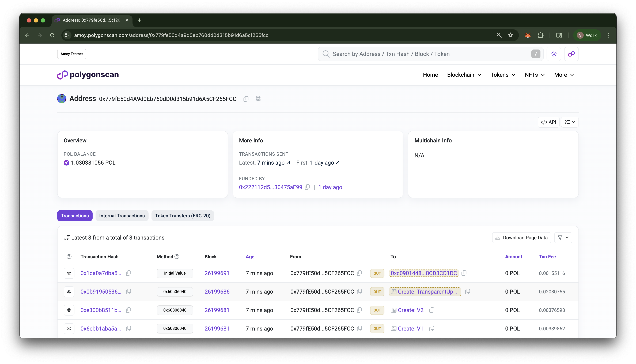Expand the Blockchain menu
This screenshot has width=636, height=364.
[x=464, y=75]
